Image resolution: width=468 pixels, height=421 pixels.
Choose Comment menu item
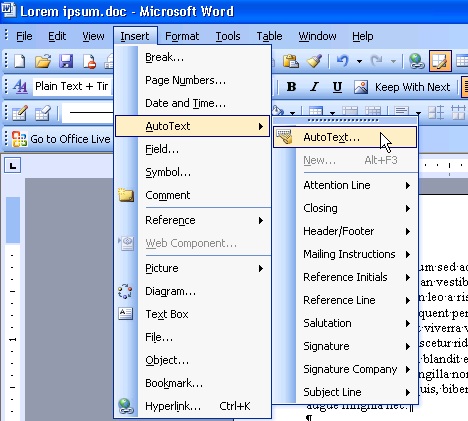point(192,195)
